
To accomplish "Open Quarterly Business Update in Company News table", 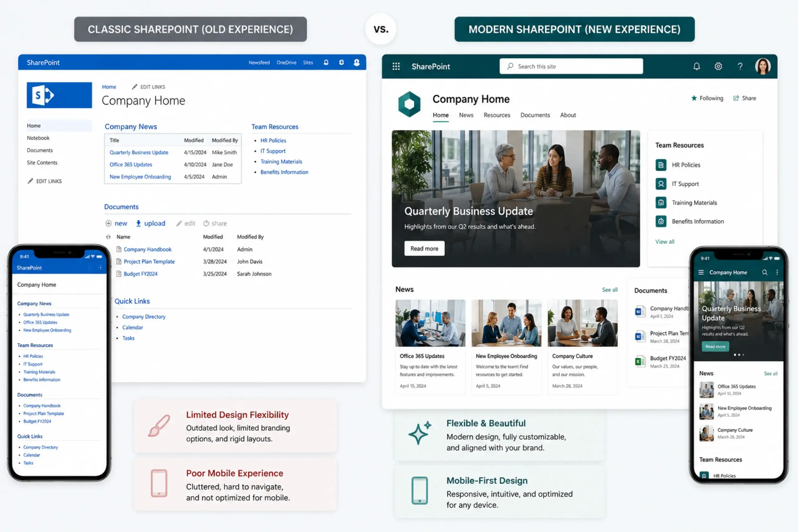I will [139, 152].
